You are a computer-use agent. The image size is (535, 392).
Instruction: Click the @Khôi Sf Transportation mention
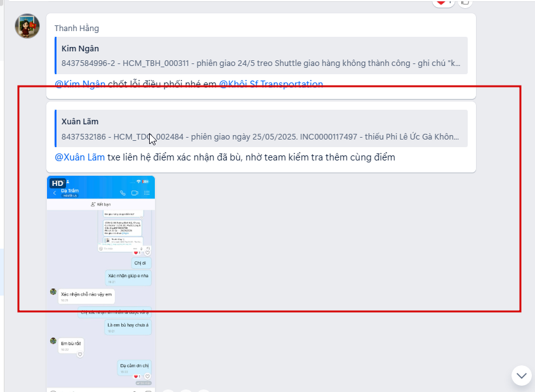(x=271, y=84)
